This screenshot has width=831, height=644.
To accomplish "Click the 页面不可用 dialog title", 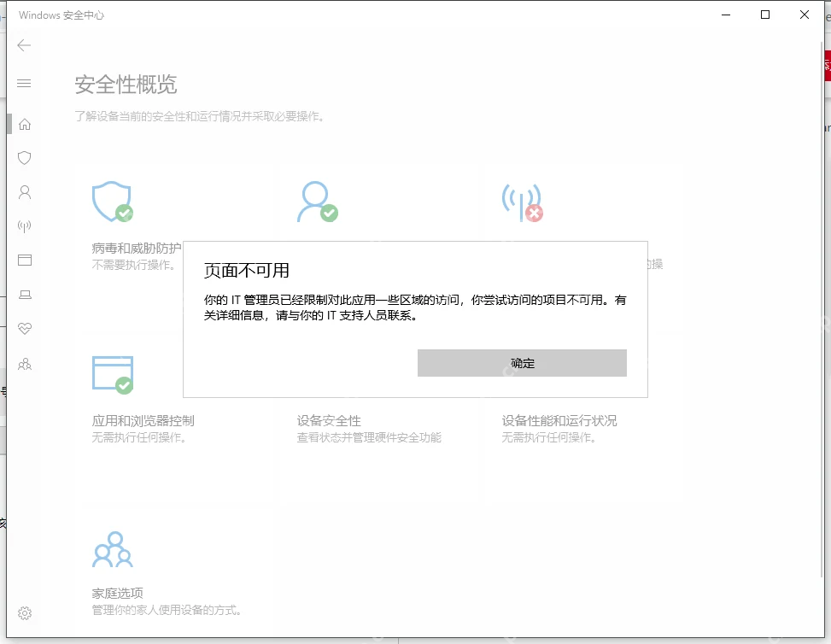I will [x=247, y=271].
